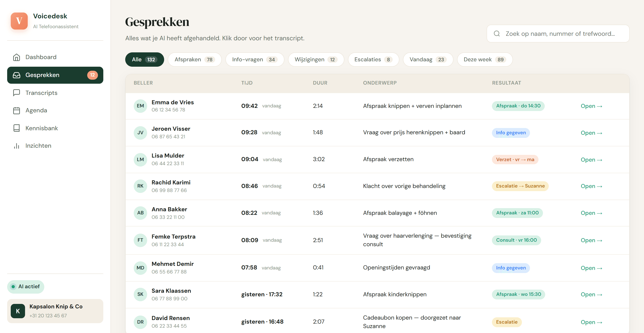
Task: Open Rachid Karimi conversation link
Action: pyautogui.click(x=591, y=186)
